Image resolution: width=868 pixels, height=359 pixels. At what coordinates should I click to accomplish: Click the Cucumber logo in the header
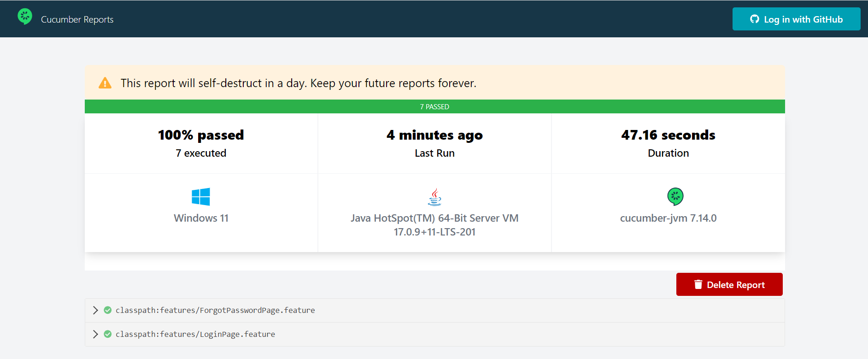tap(25, 17)
